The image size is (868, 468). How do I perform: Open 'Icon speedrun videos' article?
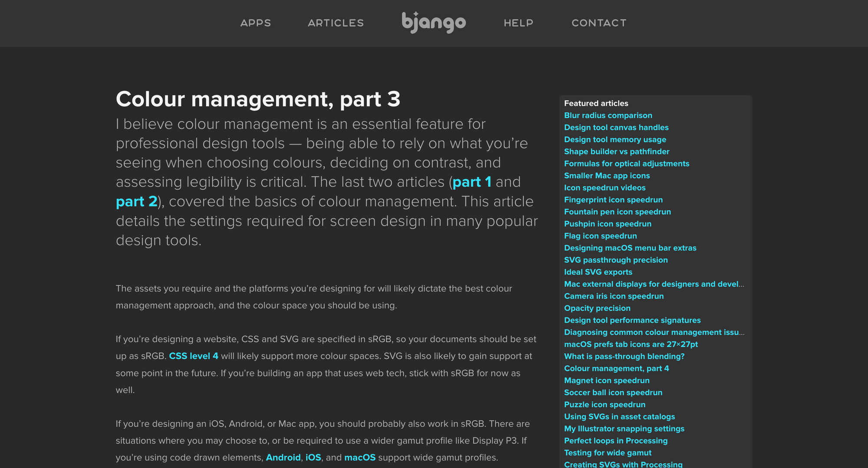point(605,188)
